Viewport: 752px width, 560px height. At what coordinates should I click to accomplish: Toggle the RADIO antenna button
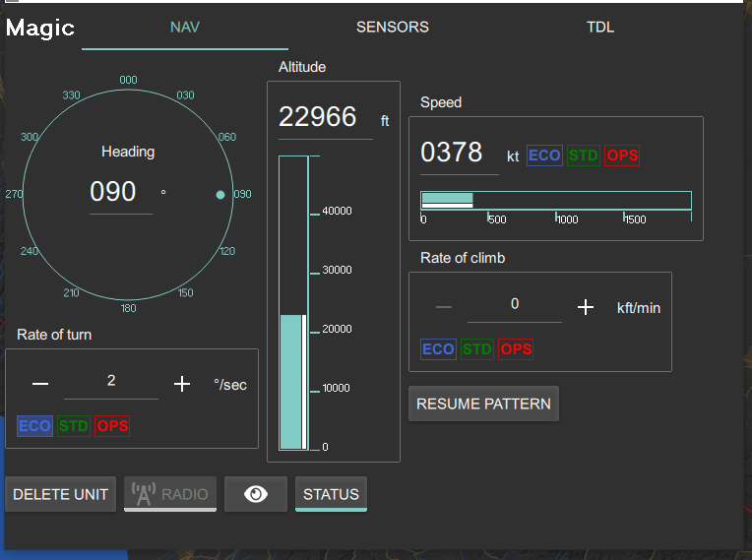170,494
